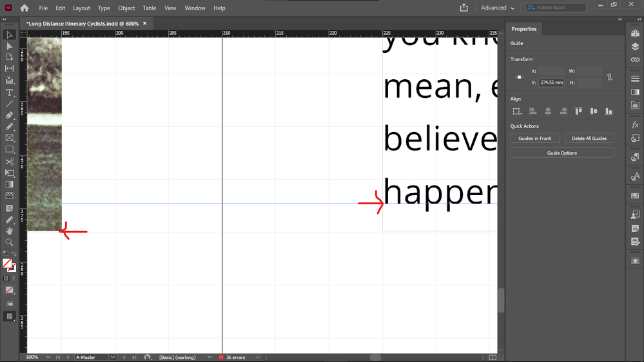
Task: Toggle constrain width and height proportions
Action: point(609,77)
